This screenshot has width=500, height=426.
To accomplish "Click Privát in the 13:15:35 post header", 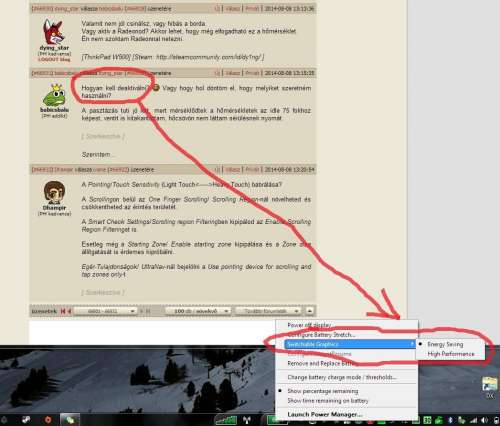I will pos(252,73).
